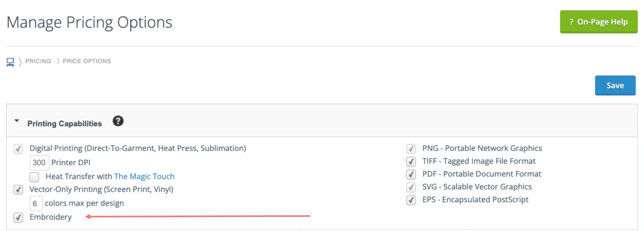Go to PRICE OPTIONS breadcrumb
Viewport: 644px width, 231px height.
point(87,61)
